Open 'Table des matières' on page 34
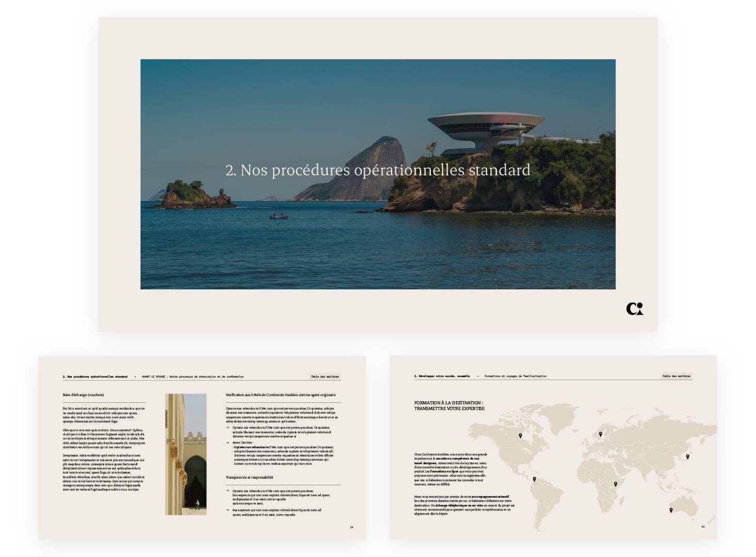Image resolution: width=756 pixels, height=557 pixels. tap(325, 376)
